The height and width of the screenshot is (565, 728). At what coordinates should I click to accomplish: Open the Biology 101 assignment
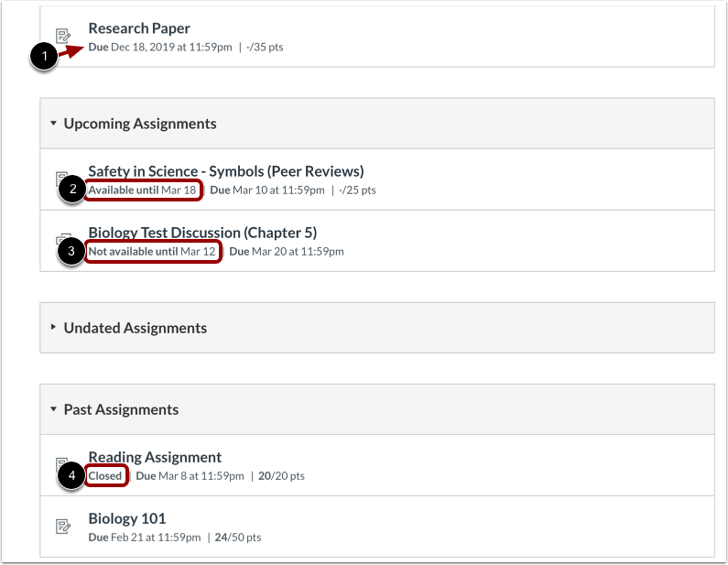tap(127, 518)
